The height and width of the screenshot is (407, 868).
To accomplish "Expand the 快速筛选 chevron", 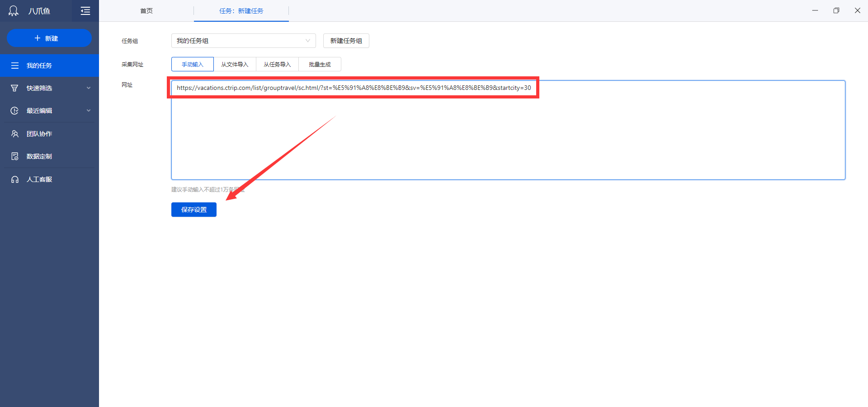I will 89,88.
